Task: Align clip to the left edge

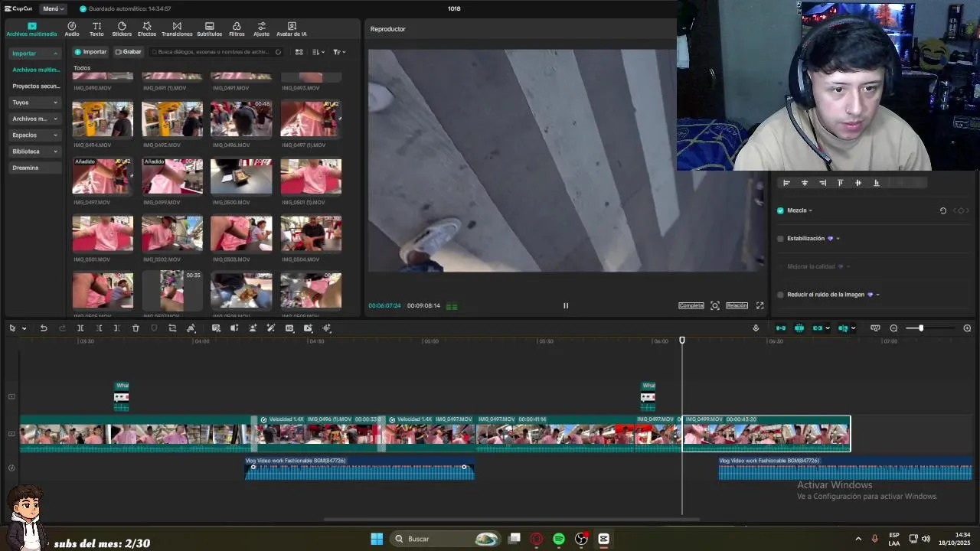Action: pos(786,183)
